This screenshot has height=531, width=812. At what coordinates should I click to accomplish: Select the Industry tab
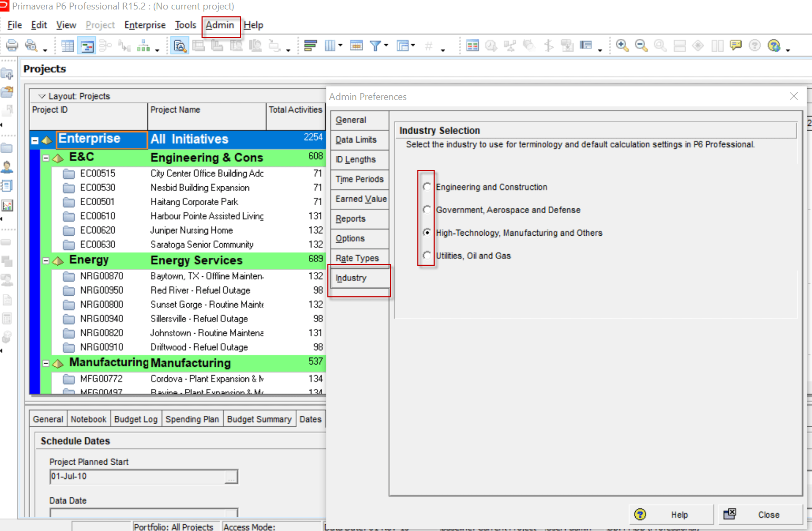(360, 278)
